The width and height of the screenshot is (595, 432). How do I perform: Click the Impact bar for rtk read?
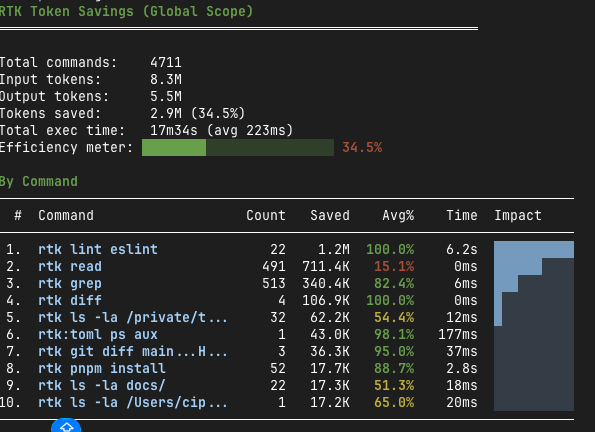[x=518, y=266]
